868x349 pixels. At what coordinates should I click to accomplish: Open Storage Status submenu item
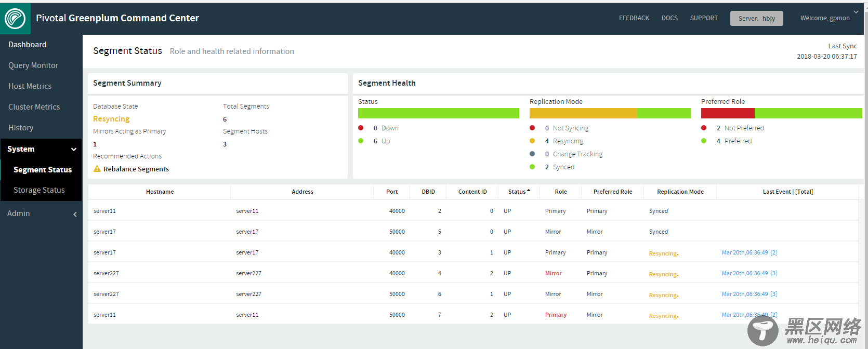tap(39, 190)
